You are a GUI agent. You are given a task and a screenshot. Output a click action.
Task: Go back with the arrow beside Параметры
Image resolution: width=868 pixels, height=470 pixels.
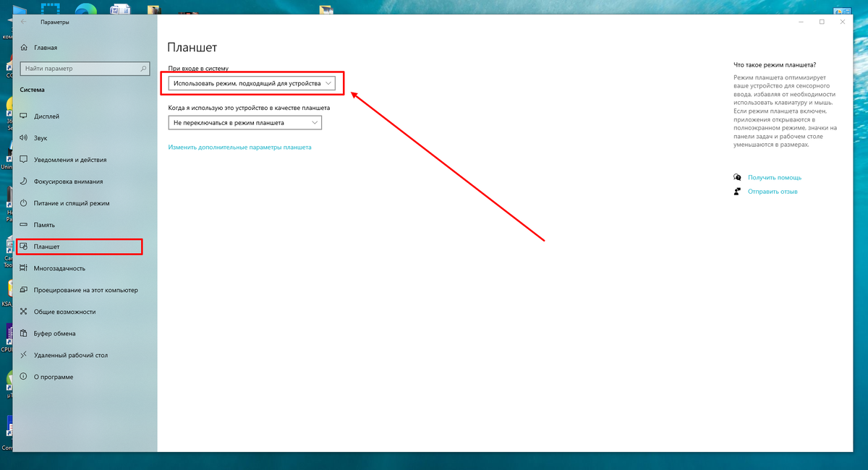point(24,22)
